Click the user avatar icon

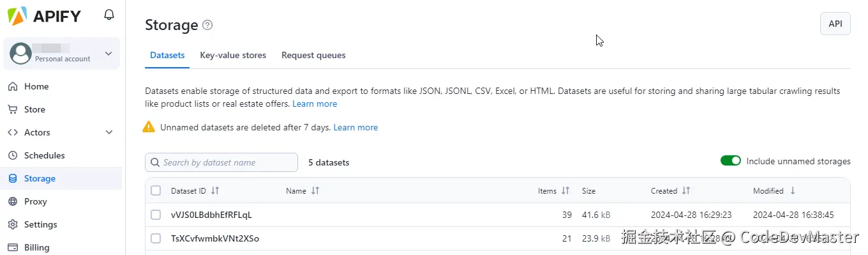coord(21,54)
